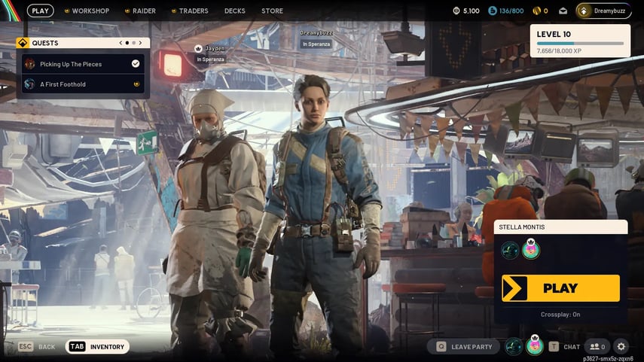The height and width of the screenshot is (362, 644).
Task: Toggle tracking on A First Foothold quest
Action: (x=136, y=84)
